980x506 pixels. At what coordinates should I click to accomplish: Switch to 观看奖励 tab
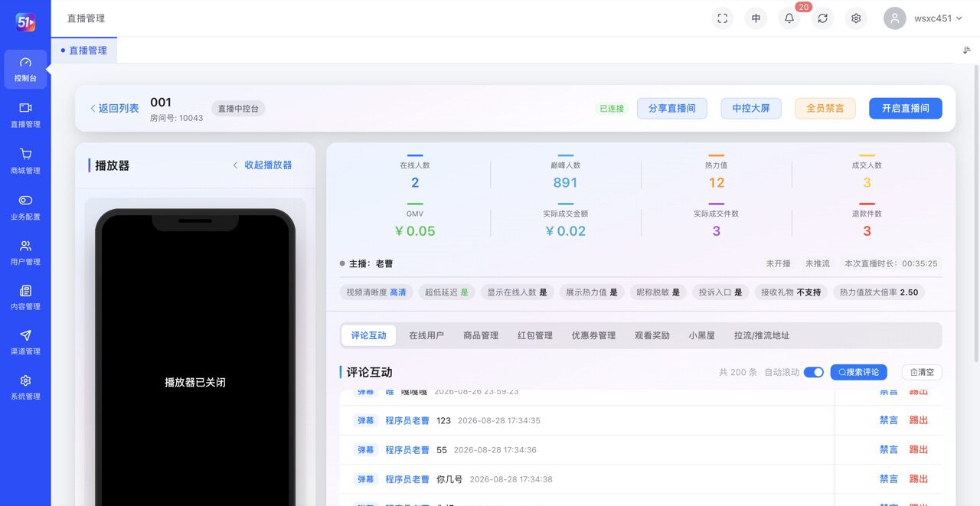[x=652, y=335]
